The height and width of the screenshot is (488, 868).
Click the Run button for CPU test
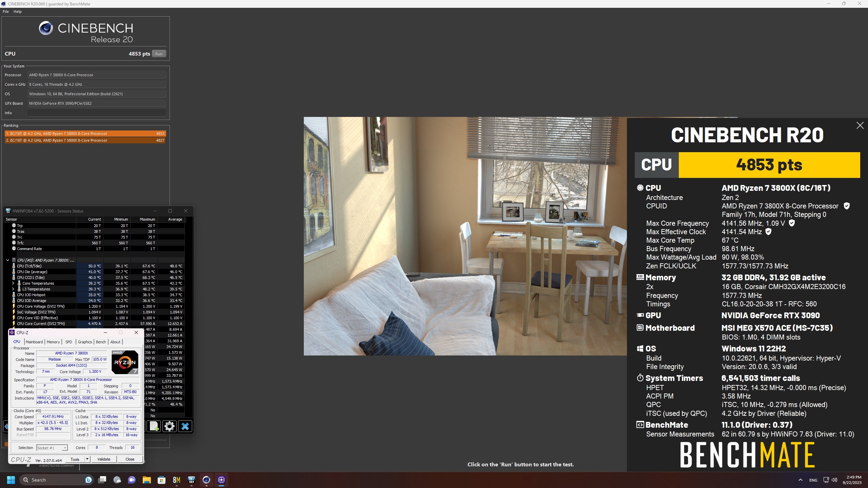pyautogui.click(x=159, y=54)
